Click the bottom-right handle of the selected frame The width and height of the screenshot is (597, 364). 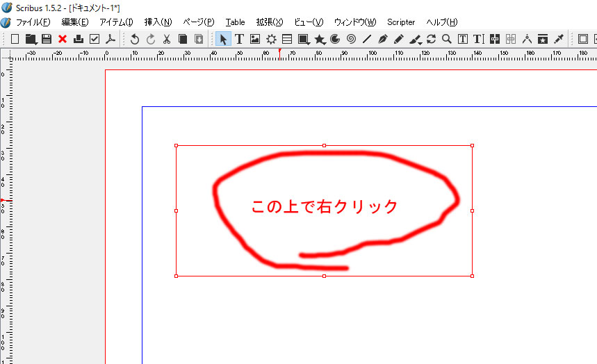pos(473,276)
